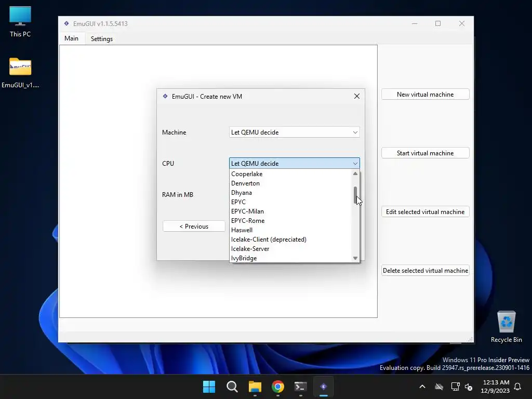Image resolution: width=532 pixels, height=399 pixels.
Task: Click the muted volume tray icon
Action: coord(469,387)
